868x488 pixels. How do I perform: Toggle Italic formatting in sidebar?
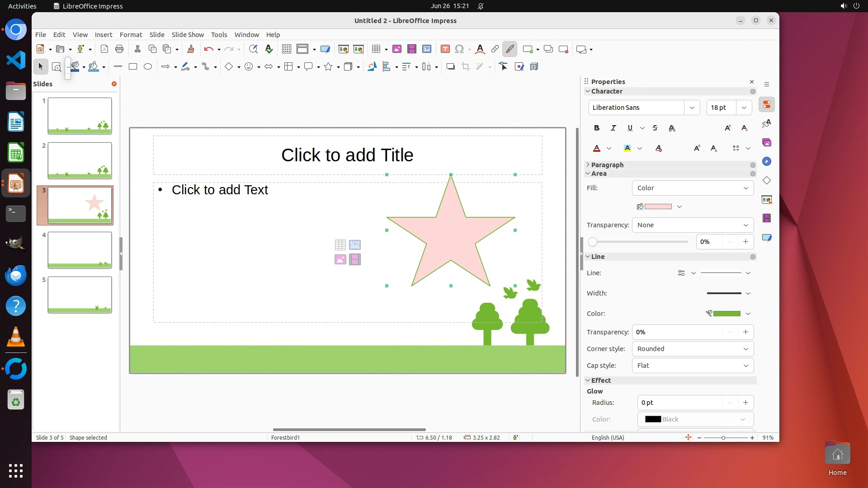(x=613, y=128)
